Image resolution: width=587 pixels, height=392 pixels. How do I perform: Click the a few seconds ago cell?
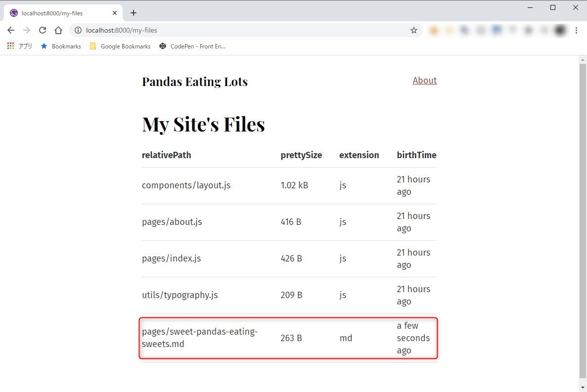(x=413, y=338)
